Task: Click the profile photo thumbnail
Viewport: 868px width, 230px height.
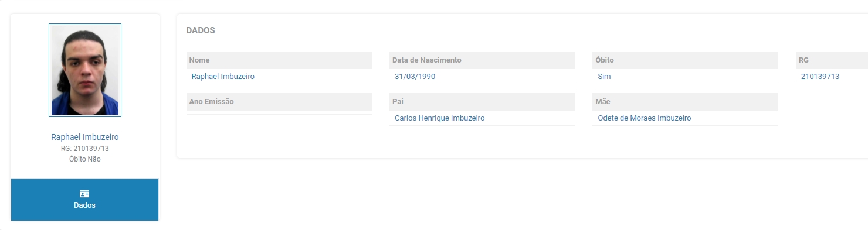Action: (85, 70)
